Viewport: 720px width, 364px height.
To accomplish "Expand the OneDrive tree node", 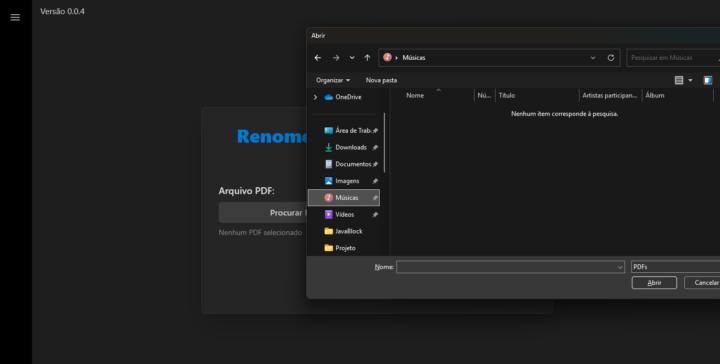I will [x=315, y=97].
